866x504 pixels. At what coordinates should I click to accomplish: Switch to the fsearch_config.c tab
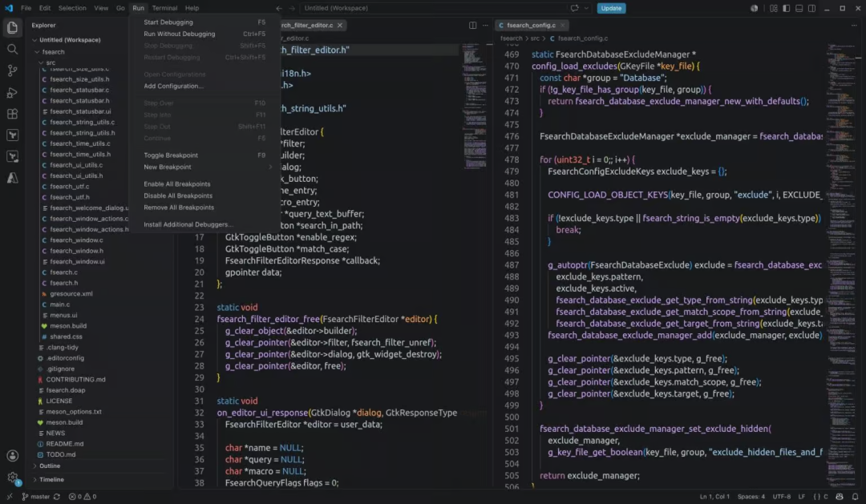point(532,26)
